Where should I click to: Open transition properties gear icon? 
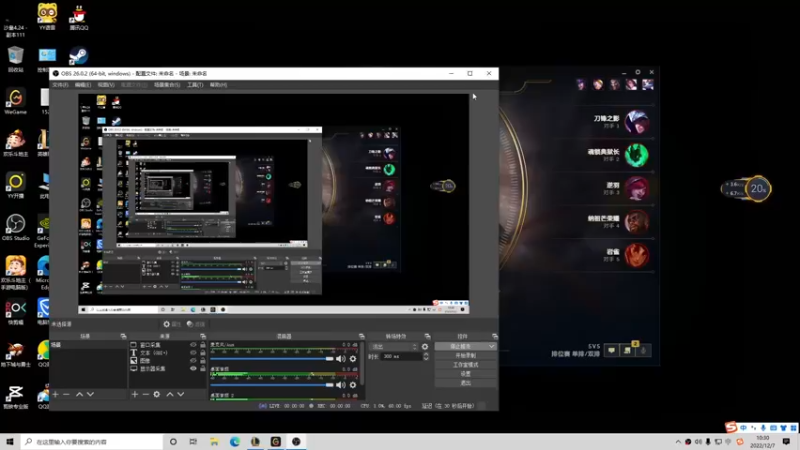coord(425,346)
